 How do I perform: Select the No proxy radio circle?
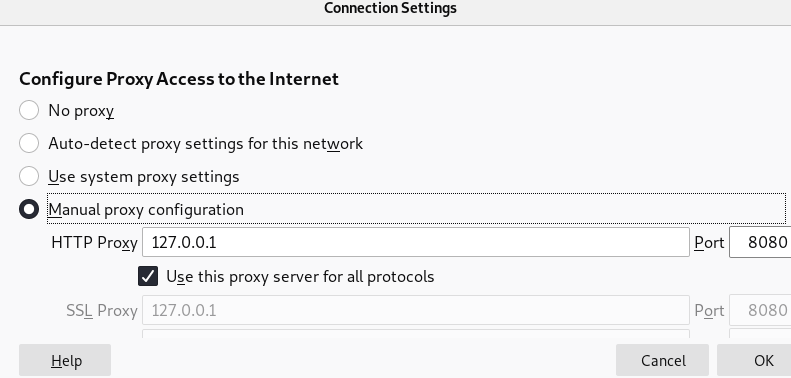(x=29, y=110)
